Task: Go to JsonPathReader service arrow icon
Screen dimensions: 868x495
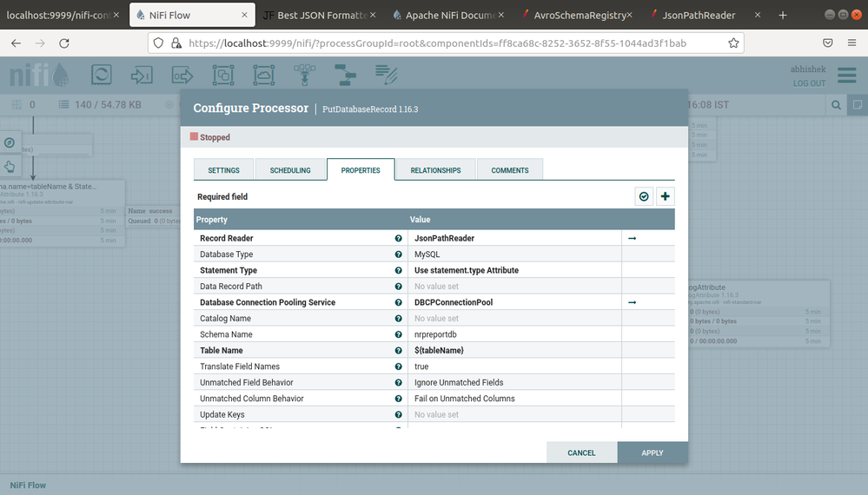Action: (632, 238)
